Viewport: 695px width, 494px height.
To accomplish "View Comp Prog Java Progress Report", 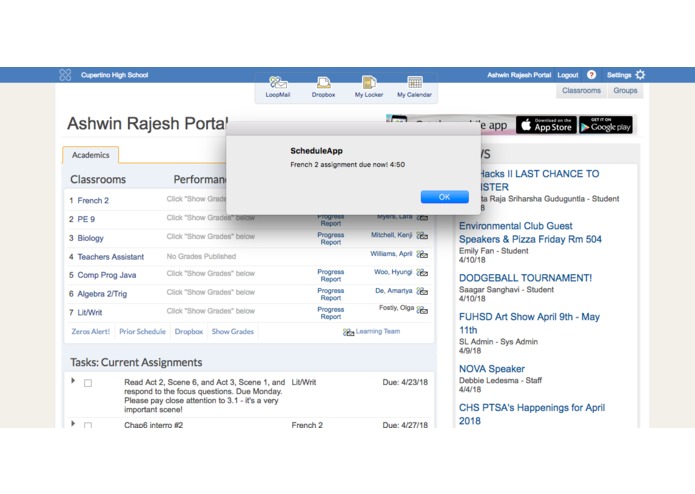I will [x=331, y=275].
